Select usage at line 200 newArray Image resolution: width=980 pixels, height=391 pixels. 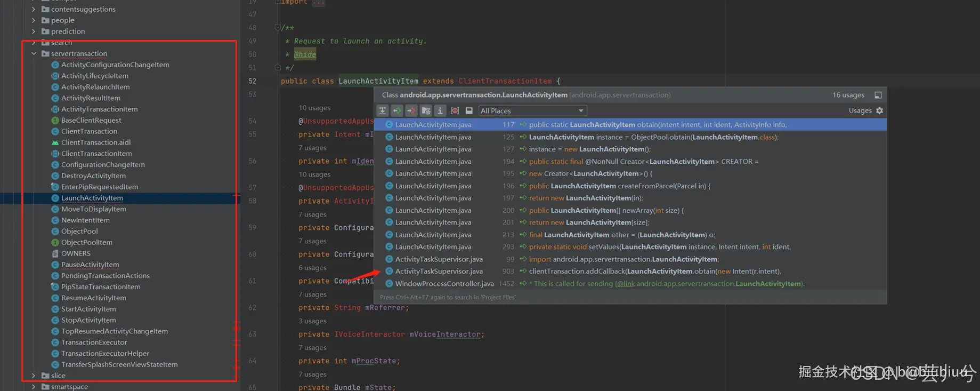click(x=630, y=210)
